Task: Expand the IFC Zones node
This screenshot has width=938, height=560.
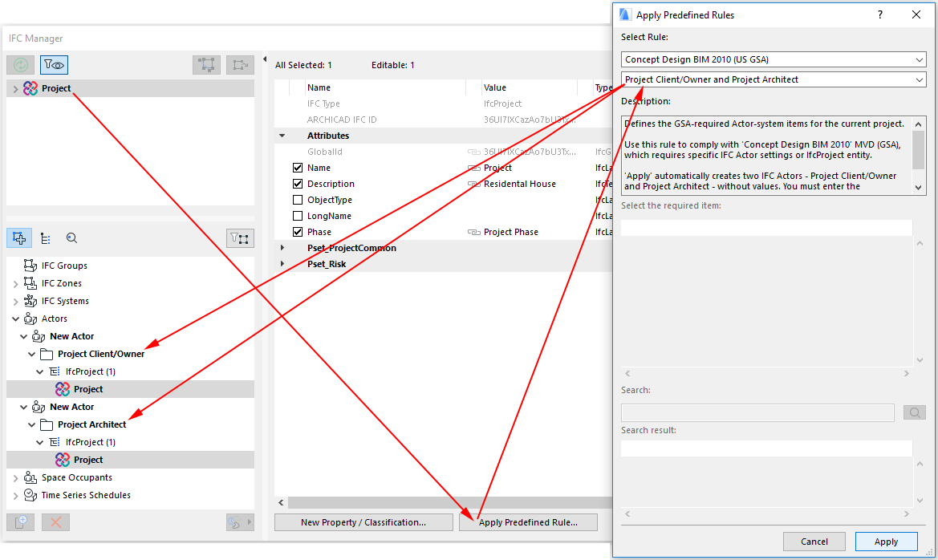Action: pos(15,283)
